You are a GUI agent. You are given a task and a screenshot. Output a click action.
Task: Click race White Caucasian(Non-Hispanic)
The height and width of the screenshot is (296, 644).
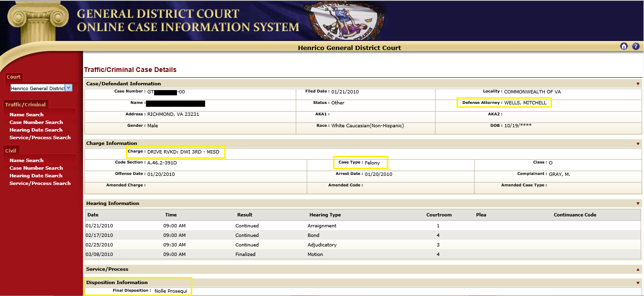point(368,126)
